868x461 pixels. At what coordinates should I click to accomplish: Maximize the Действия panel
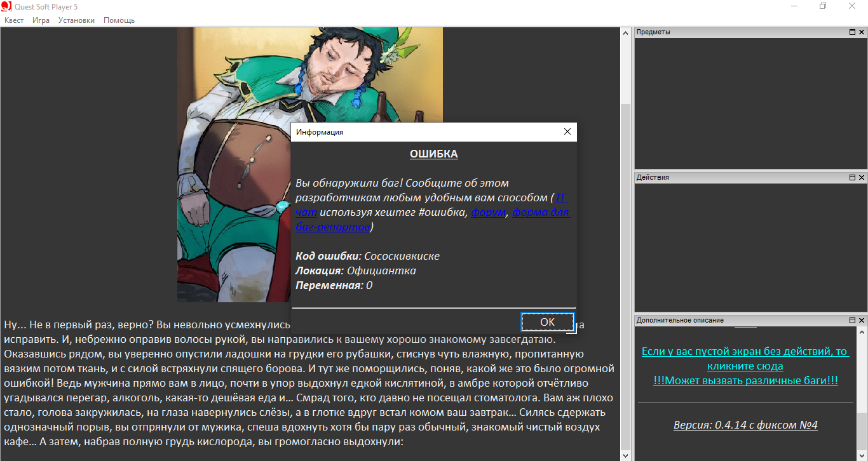pos(853,178)
